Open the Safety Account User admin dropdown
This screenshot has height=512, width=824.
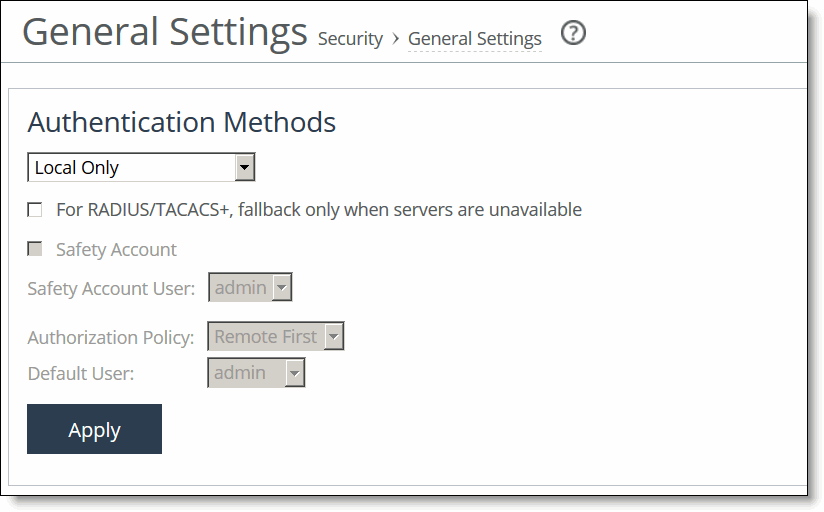tap(250, 288)
